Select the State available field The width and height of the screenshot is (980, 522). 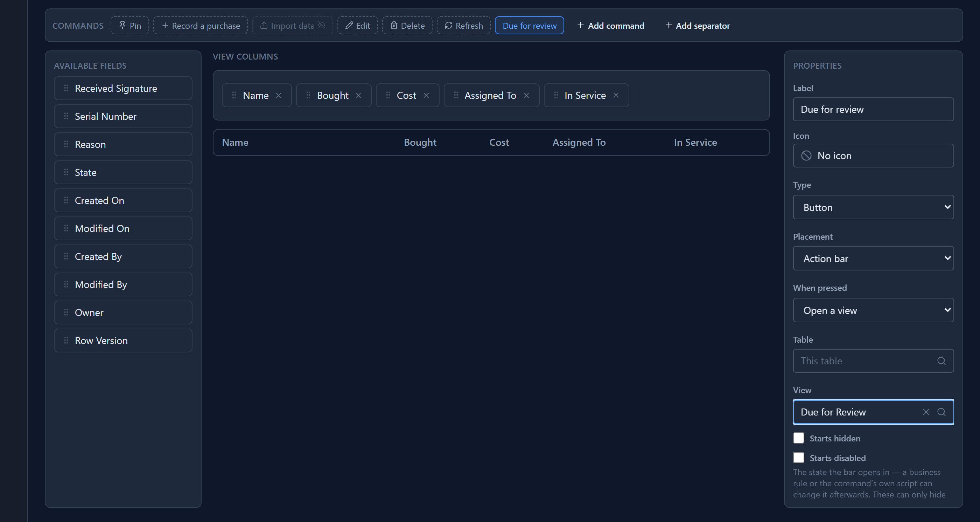[123, 172]
